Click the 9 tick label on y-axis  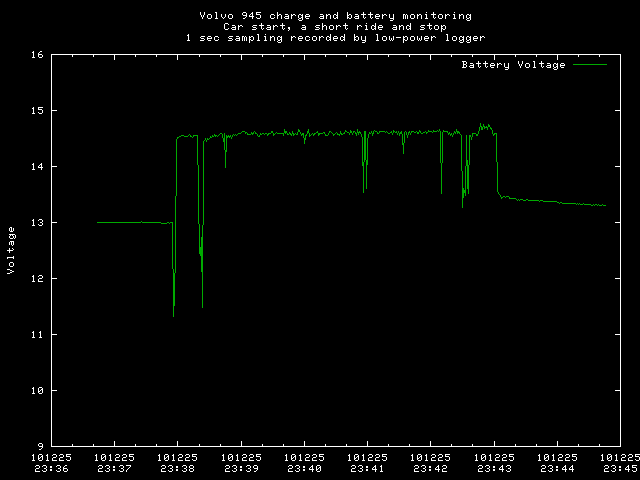[39, 446]
